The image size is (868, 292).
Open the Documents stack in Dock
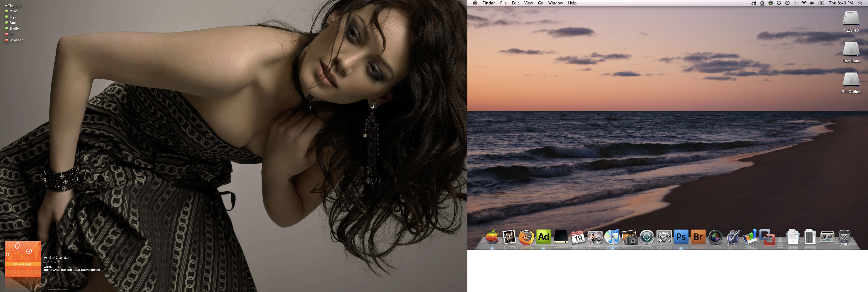tap(793, 237)
